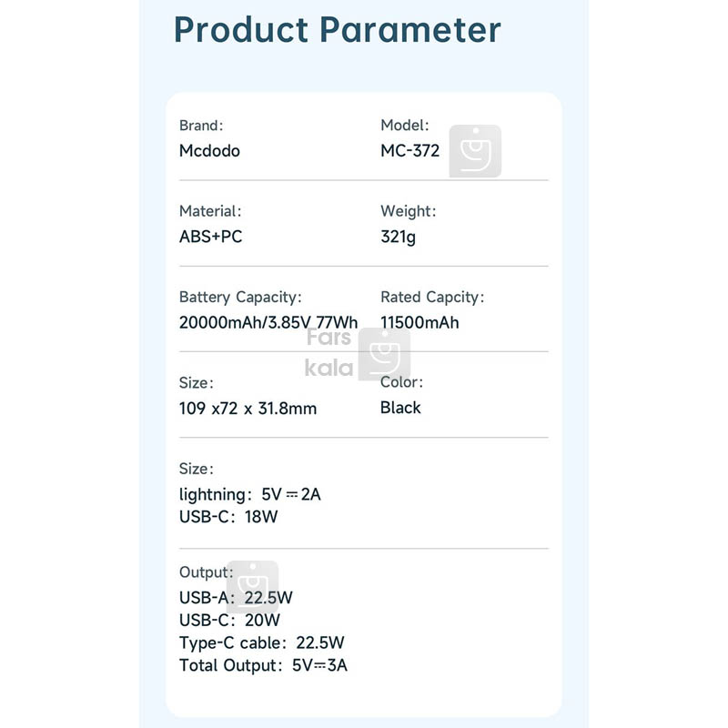Select the 'Brand:' label
Viewport: 728px width, 728px height.
201,126
